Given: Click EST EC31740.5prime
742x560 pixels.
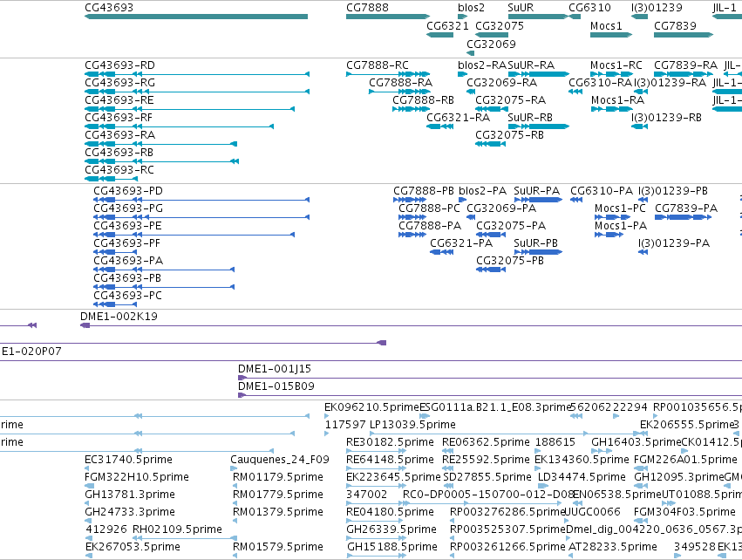Looking at the screenshot, I should (x=129, y=460).
